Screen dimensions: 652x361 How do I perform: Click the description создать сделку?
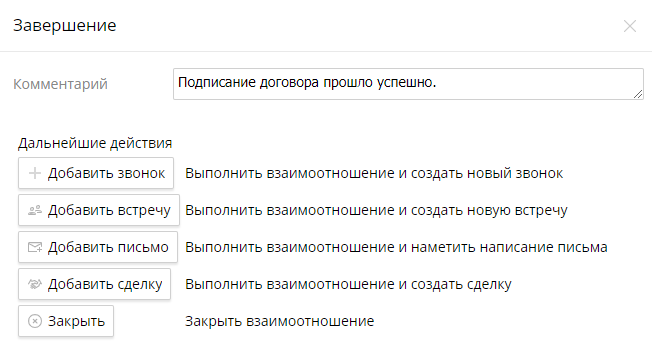348,284
